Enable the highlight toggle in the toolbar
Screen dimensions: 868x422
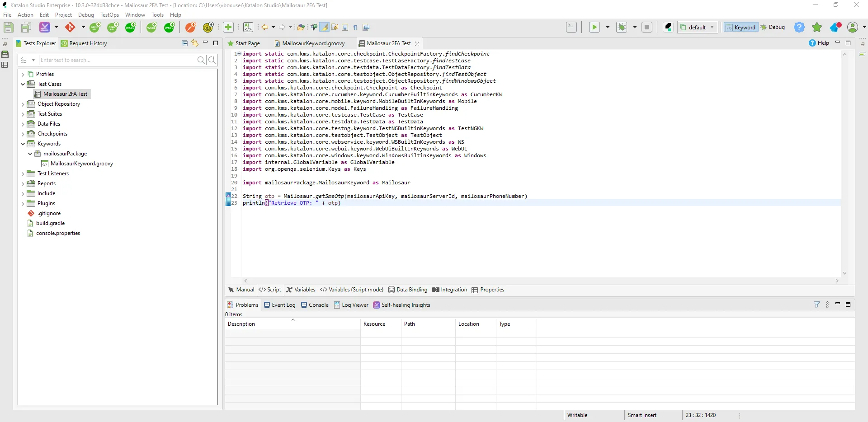[325, 27]
